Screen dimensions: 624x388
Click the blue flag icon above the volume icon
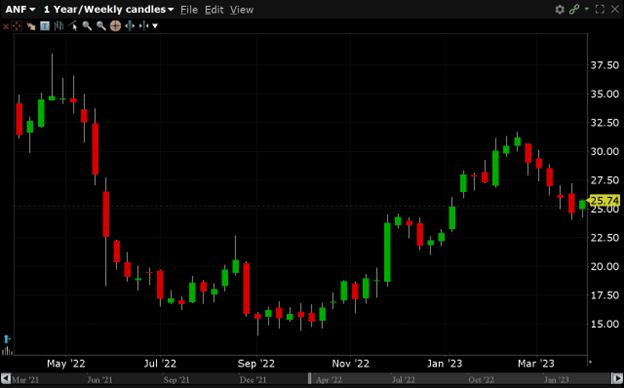point(7,339)
